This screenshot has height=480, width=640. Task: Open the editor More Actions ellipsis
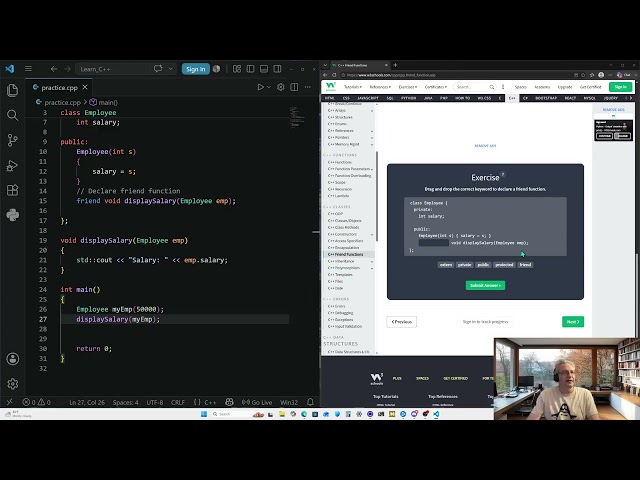pyautogui.click(x=308, y=87)
